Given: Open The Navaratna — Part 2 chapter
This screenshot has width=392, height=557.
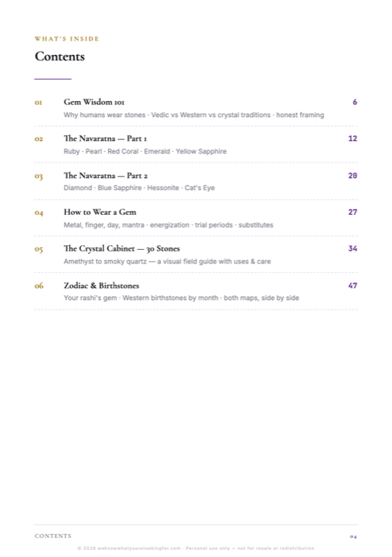Looking at the screenshot, I should pyautogui.click(x=106, y=176).
